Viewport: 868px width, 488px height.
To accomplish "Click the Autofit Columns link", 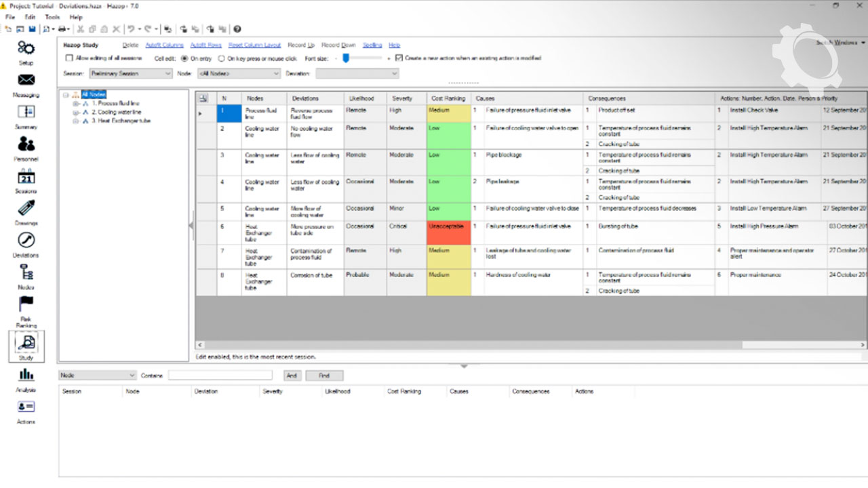I will coord(165,45).
